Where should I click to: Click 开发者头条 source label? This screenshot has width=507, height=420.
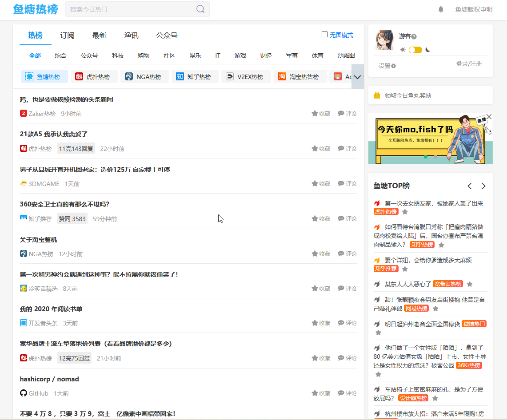point(43,323)
